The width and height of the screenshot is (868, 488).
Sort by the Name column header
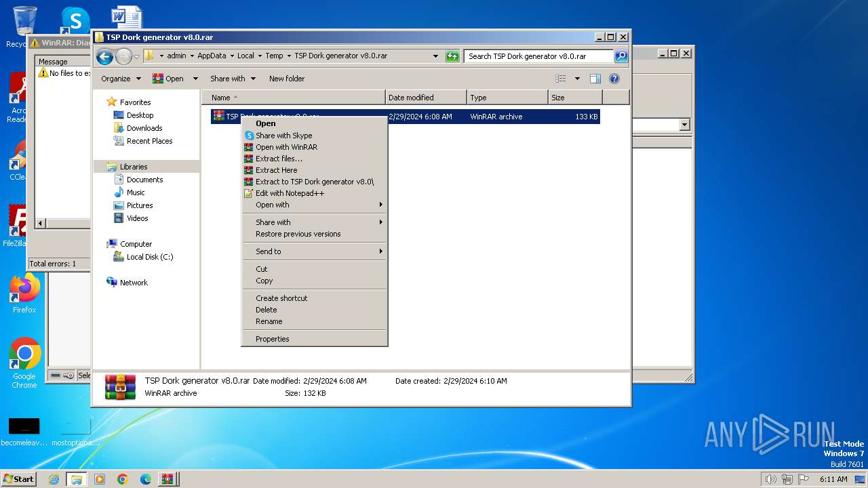coord(293,98)
